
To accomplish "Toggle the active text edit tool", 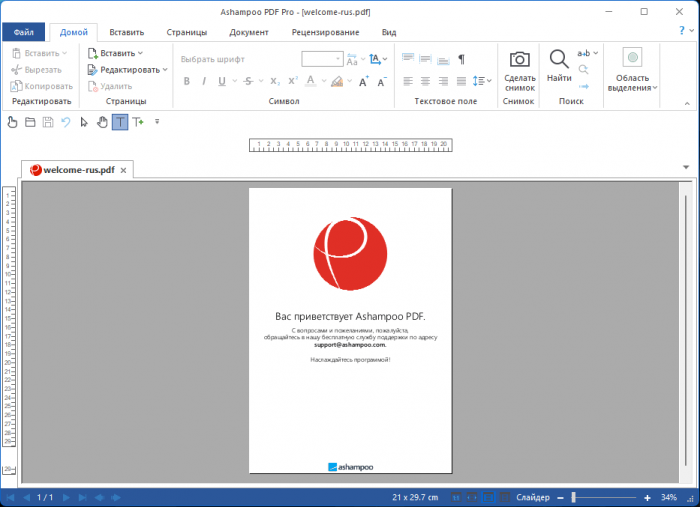I will (120, 122).
